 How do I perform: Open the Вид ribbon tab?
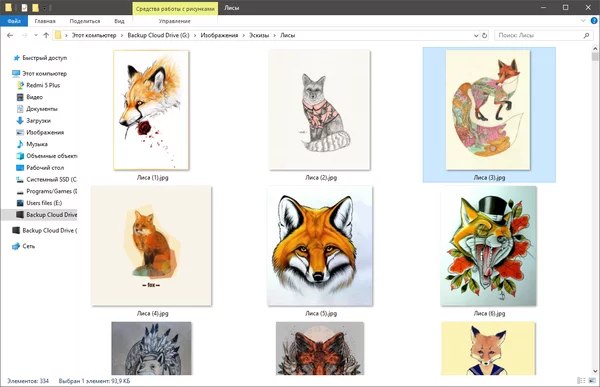(119, 21)
